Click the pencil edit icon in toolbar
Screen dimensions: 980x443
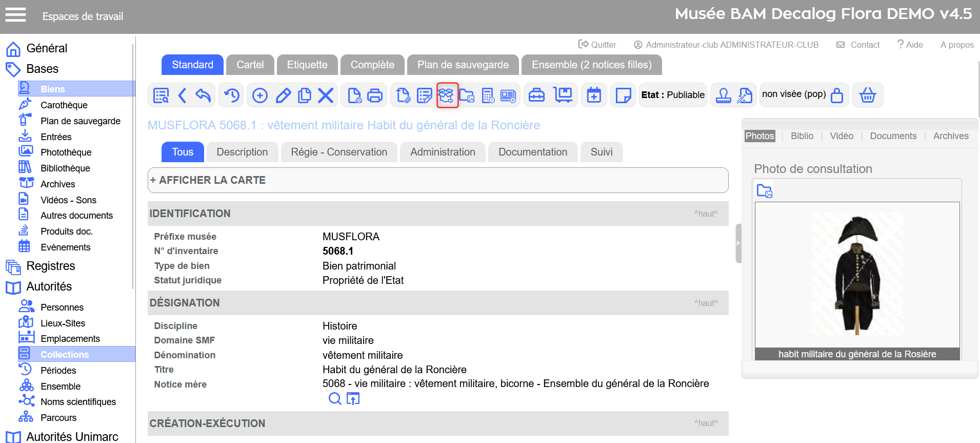[283, 95]
